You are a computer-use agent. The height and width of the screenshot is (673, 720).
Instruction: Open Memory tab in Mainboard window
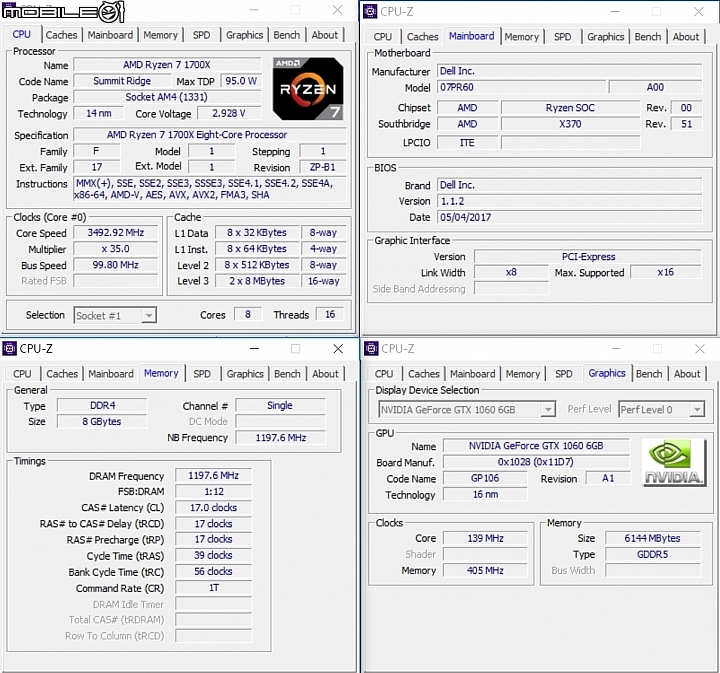pyautogui.click(x=522, y=37)
